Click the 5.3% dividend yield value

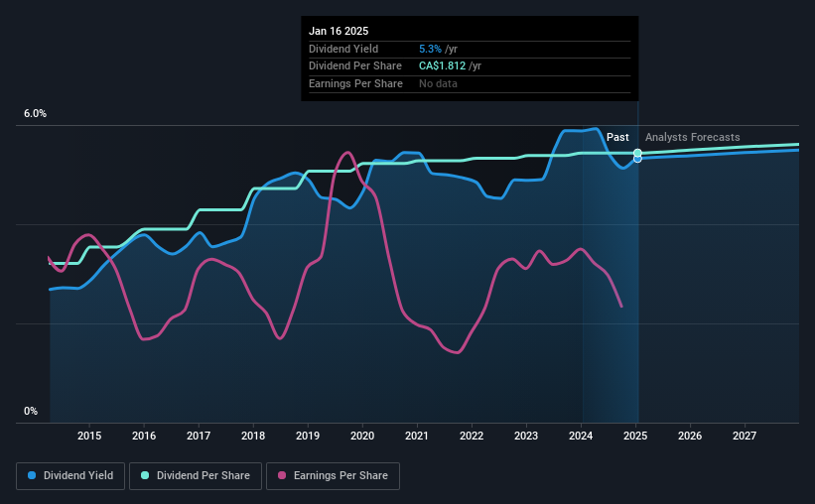pos(430,49)
